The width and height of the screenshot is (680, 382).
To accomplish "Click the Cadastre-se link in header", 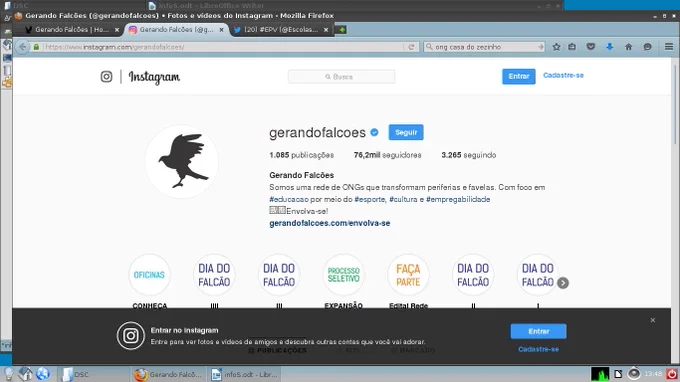I will click(x=563, y=75).
